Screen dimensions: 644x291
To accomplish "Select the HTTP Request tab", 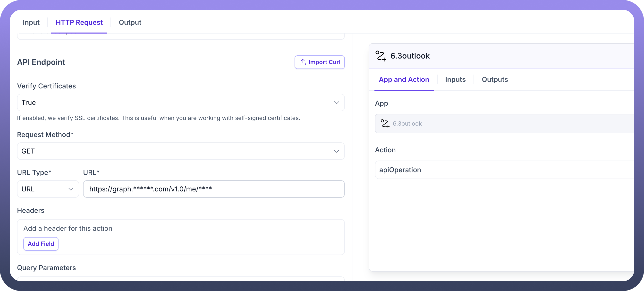I will coord(79,23).
